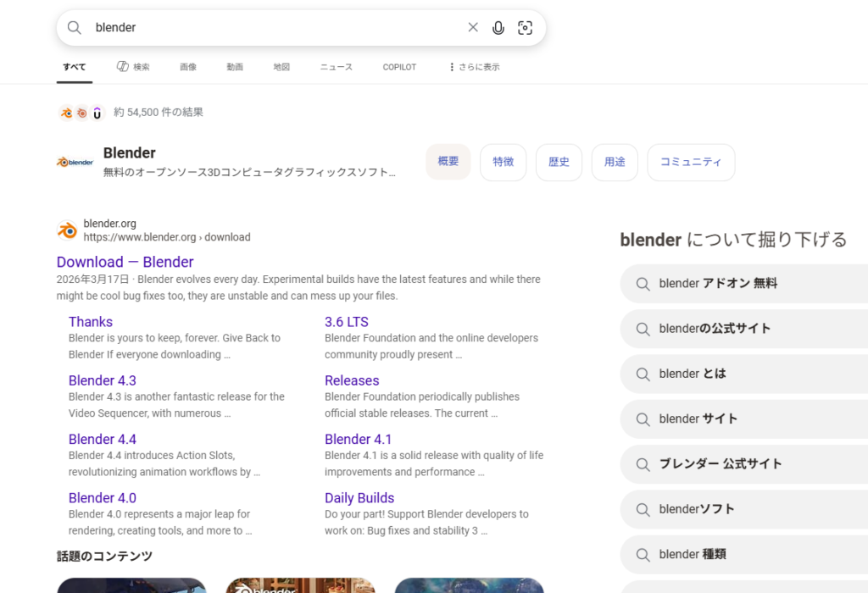Open the 'Daily Builds' sublink
This screenshot has width=868, height=593.
point(359,498)
